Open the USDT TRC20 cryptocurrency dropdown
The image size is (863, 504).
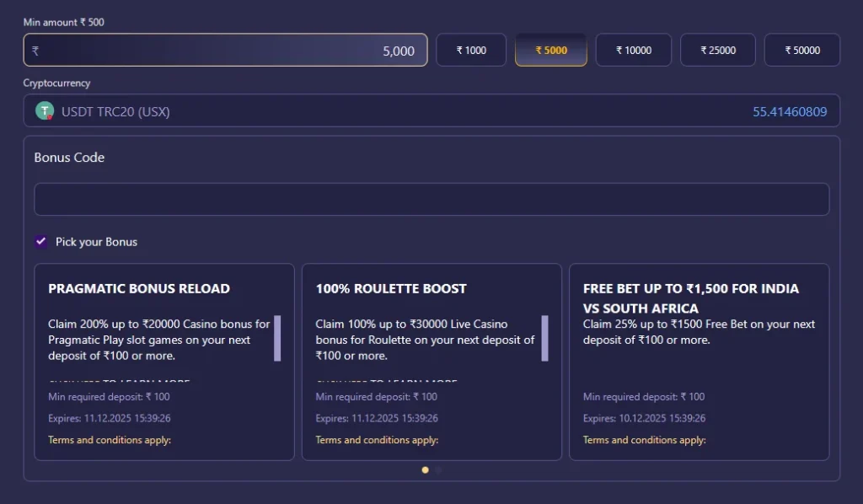[431, 111]
